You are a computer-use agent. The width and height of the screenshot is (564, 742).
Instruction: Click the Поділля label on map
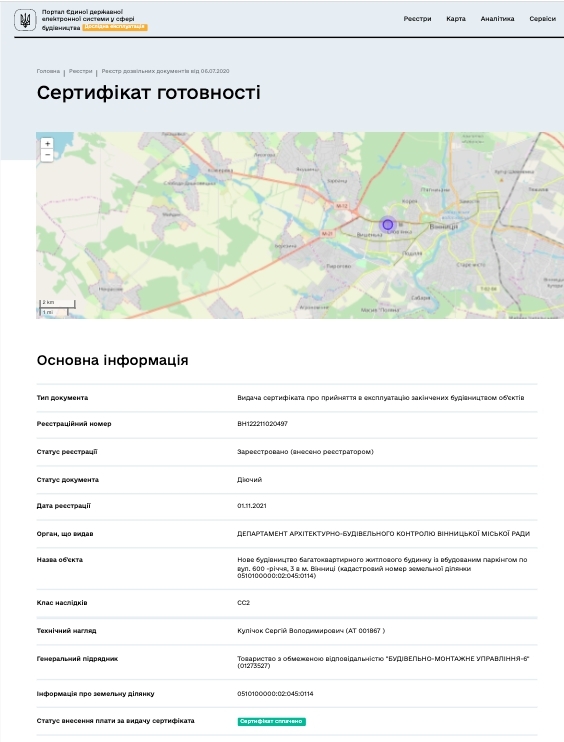point(412,253)
